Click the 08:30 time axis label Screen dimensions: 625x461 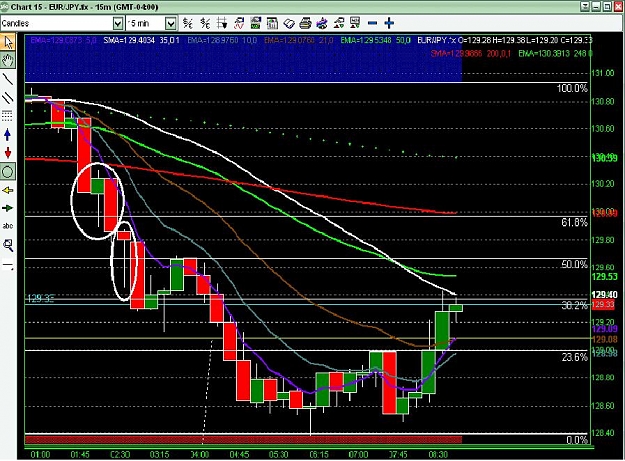(x=437, y=455)
